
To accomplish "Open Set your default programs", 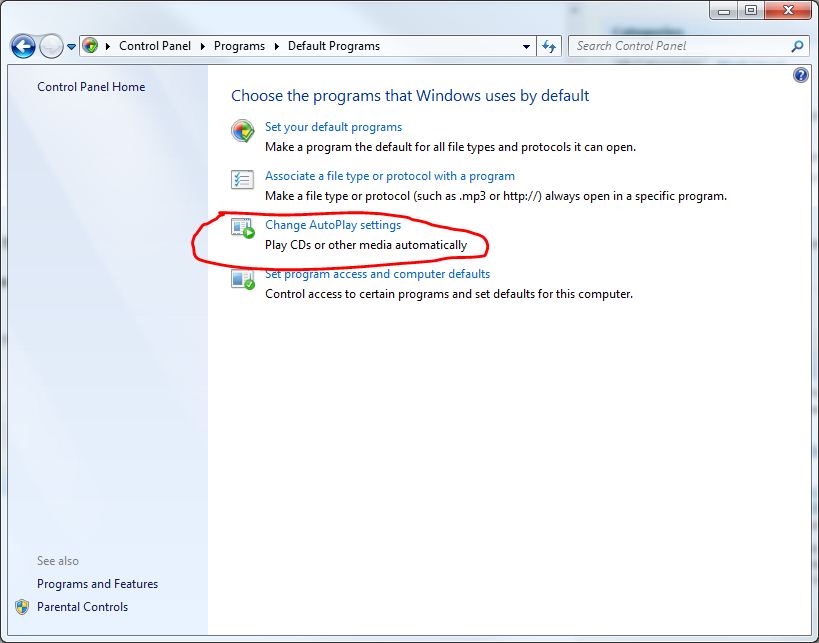I will pos(332,127).
